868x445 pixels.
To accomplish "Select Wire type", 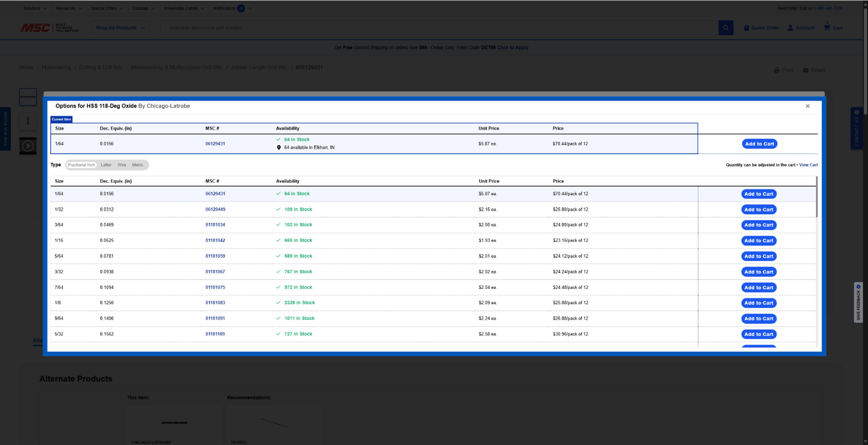I will [122, 165].
